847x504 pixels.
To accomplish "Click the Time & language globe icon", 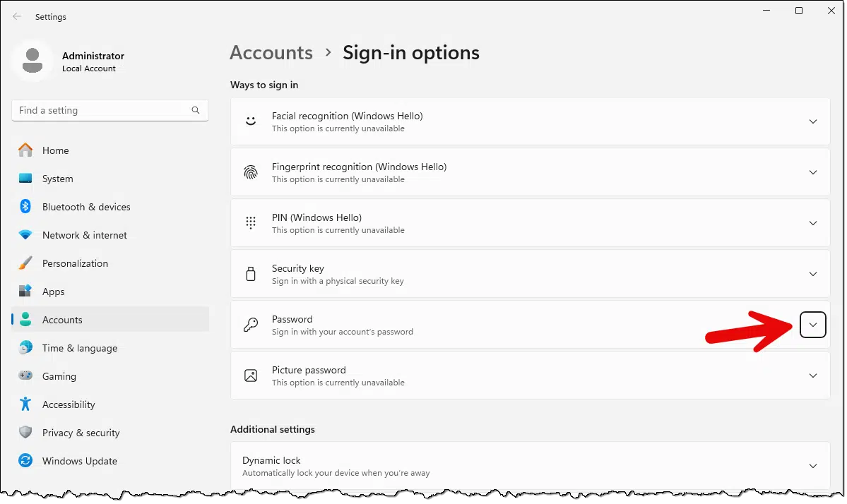I will [x=25, y=347].
